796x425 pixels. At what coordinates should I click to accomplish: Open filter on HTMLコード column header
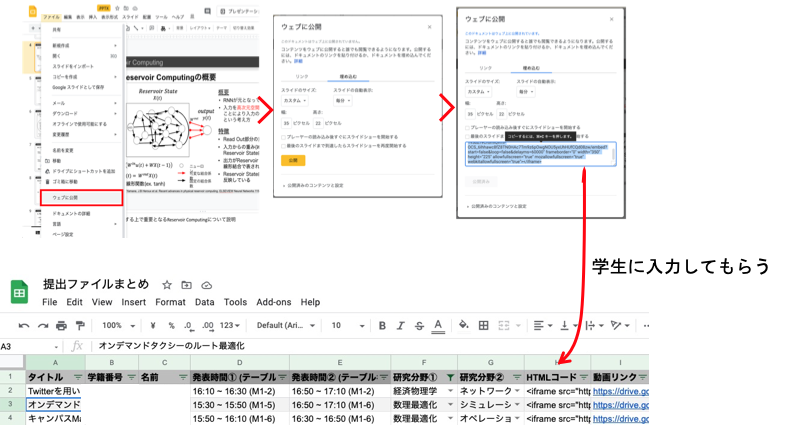click(x=583, y=377)
